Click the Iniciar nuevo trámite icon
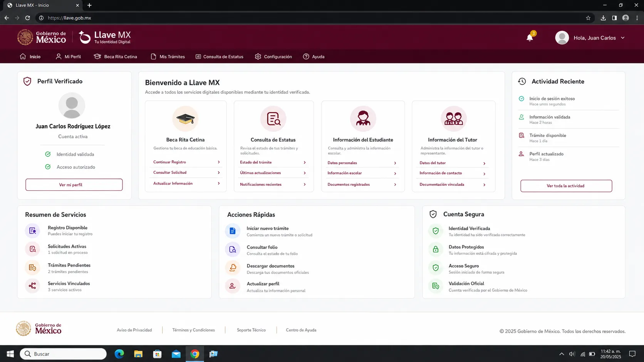The image size is (644, 362). point(232,231)
